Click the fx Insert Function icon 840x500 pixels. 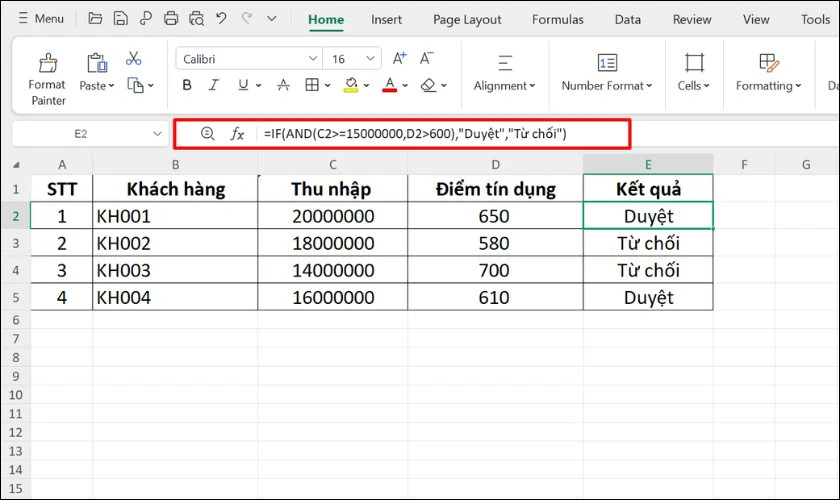pos(237,133)
